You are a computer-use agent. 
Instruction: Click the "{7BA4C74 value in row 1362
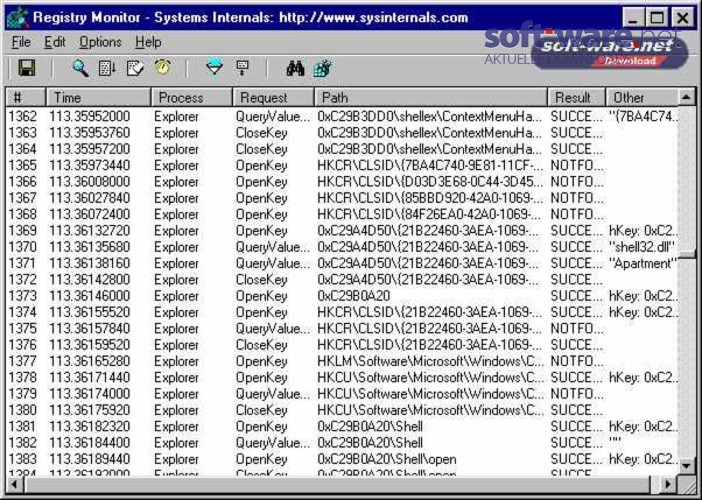pos(643,116)
